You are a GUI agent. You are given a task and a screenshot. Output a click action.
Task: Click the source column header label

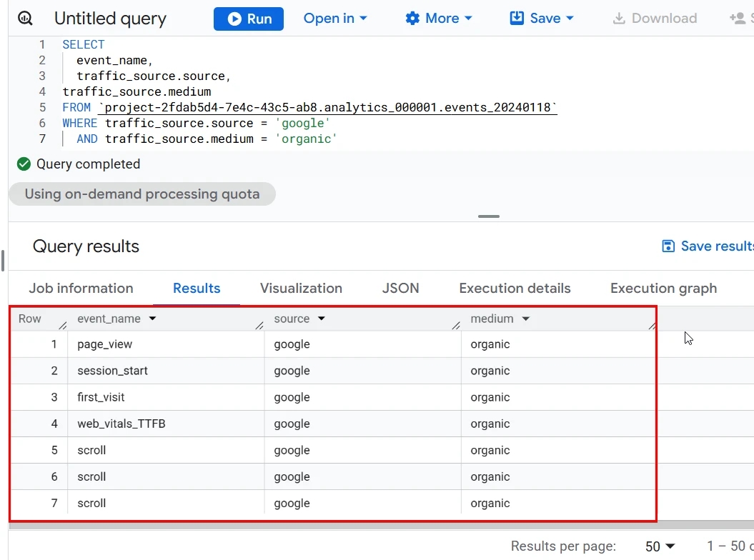pos(292,319)
